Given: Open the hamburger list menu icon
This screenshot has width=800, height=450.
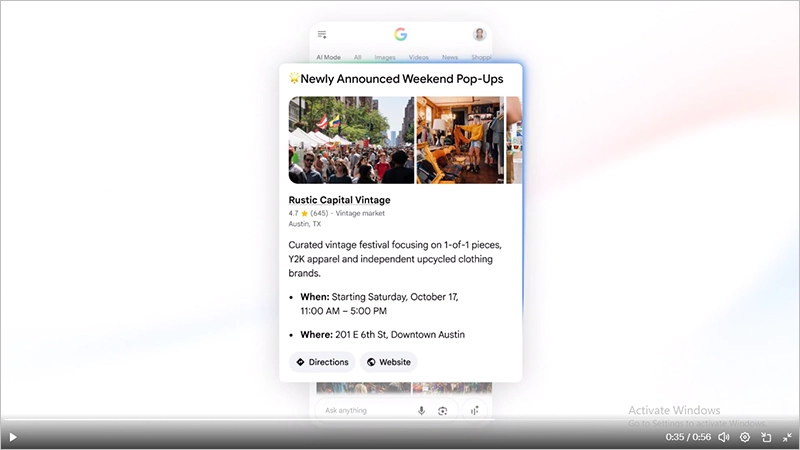Looking at the screenshot, I should point(322,35).
